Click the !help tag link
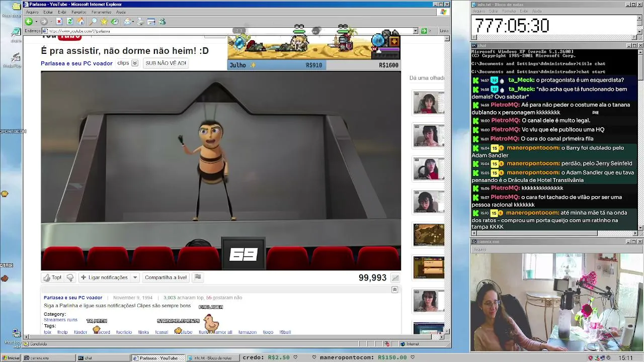The height and width of the screenshot is (362, 644). click(62, 332)
